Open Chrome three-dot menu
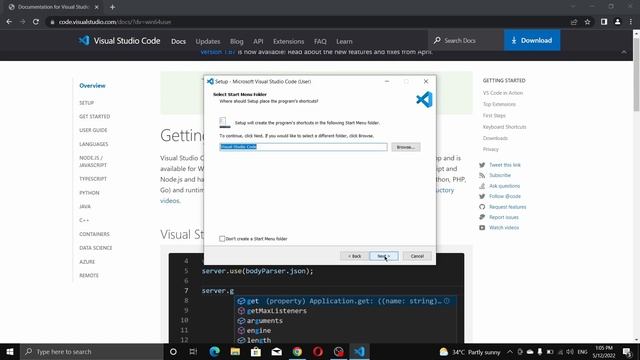 [x=631, y=22]
